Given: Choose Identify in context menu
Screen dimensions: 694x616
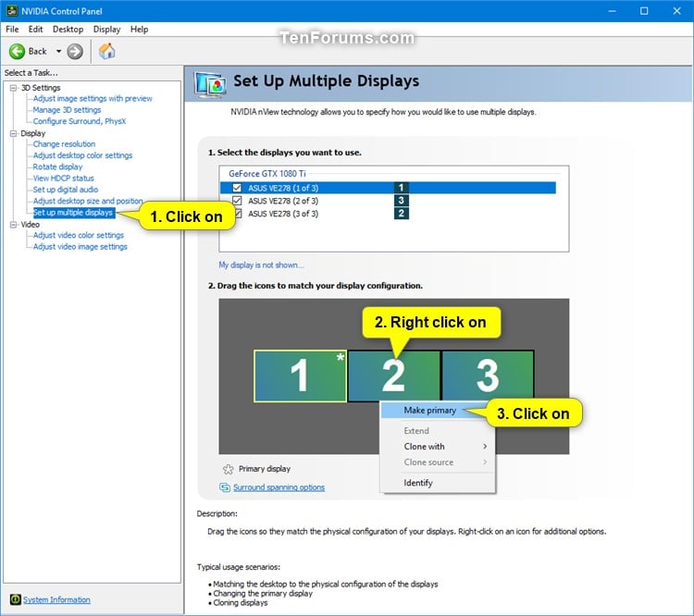Looking at the screenshot, I should (418, 483).
